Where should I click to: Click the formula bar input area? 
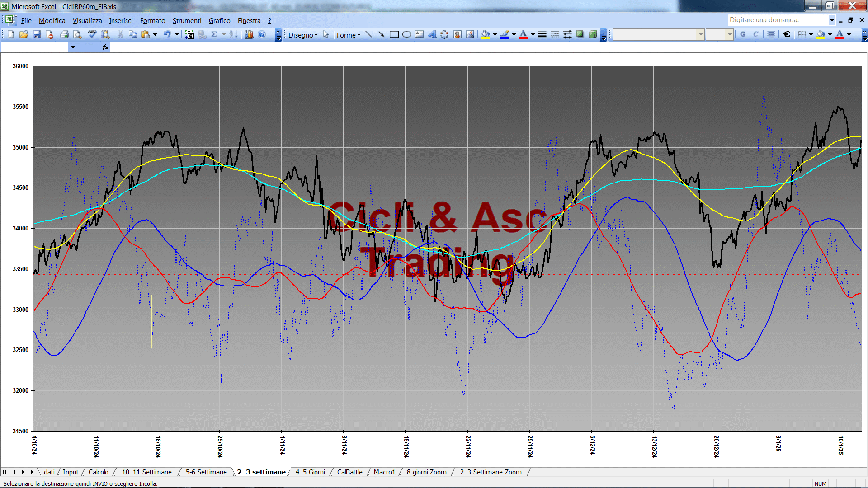pos(488,47)
